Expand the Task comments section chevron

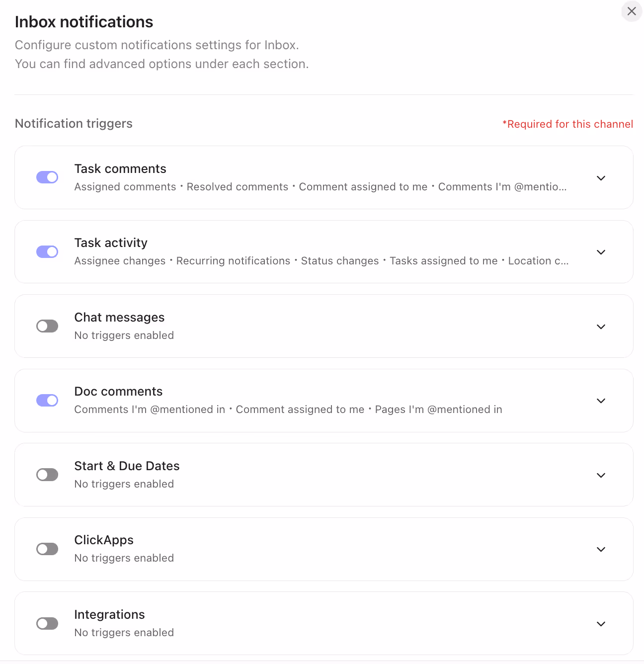601,178
